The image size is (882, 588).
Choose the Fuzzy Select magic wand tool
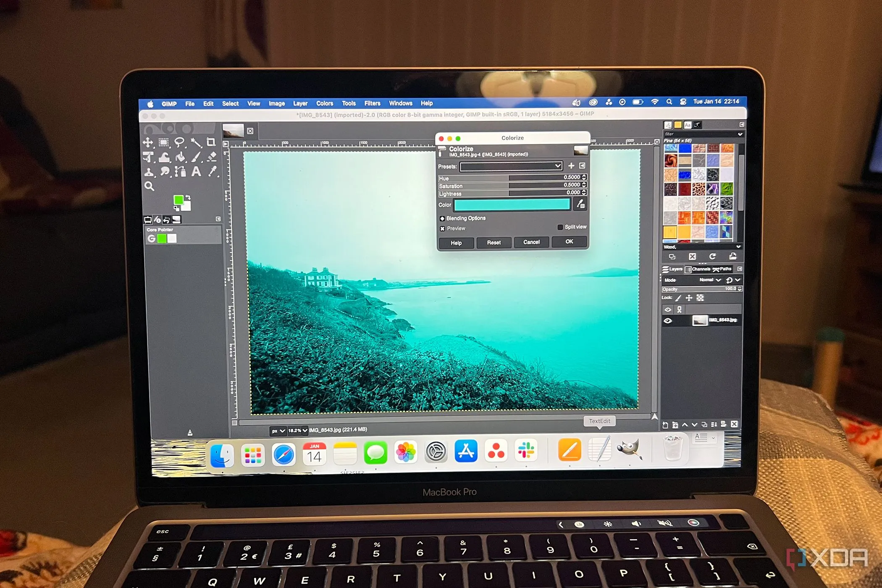(x=196, y=143)
